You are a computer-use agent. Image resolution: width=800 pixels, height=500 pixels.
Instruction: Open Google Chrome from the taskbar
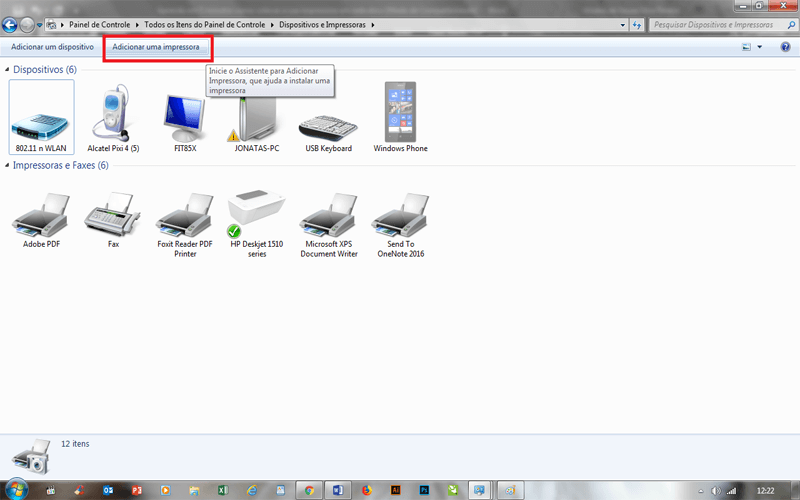[310, 490]
